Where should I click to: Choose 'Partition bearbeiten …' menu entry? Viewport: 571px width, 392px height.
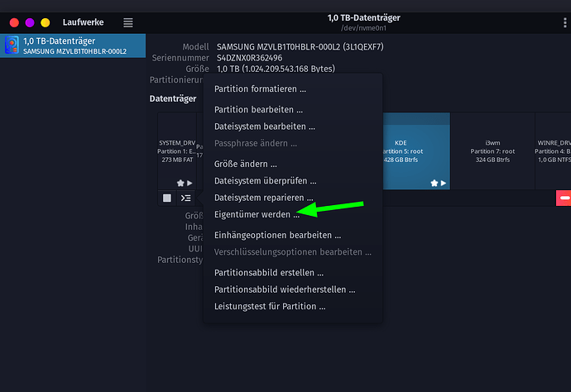[x=258, y=109]
